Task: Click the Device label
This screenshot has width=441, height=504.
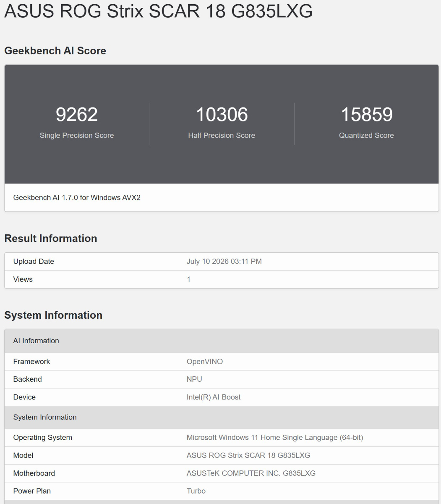Action: [x=24, y=397]
